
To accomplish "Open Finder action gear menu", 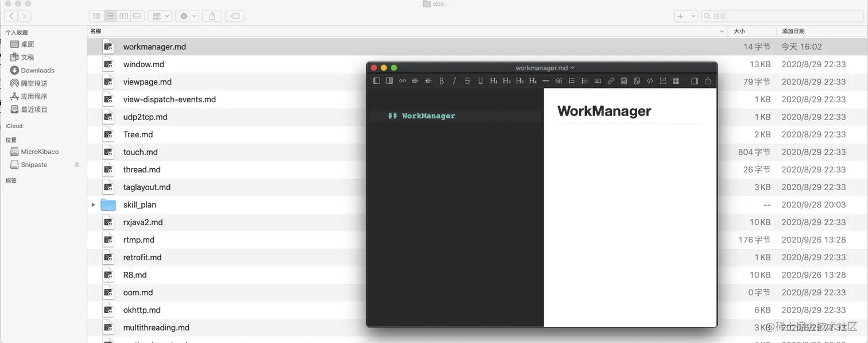I will (187, 16).
